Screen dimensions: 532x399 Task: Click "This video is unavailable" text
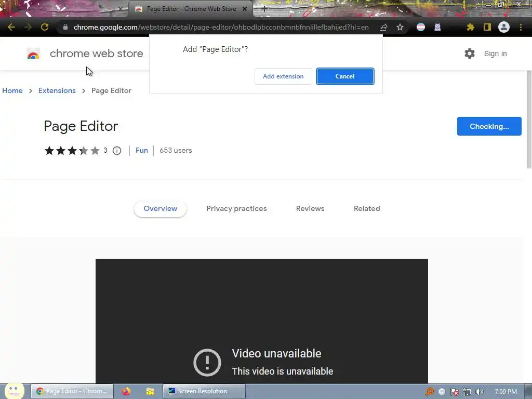pos(283,371)
